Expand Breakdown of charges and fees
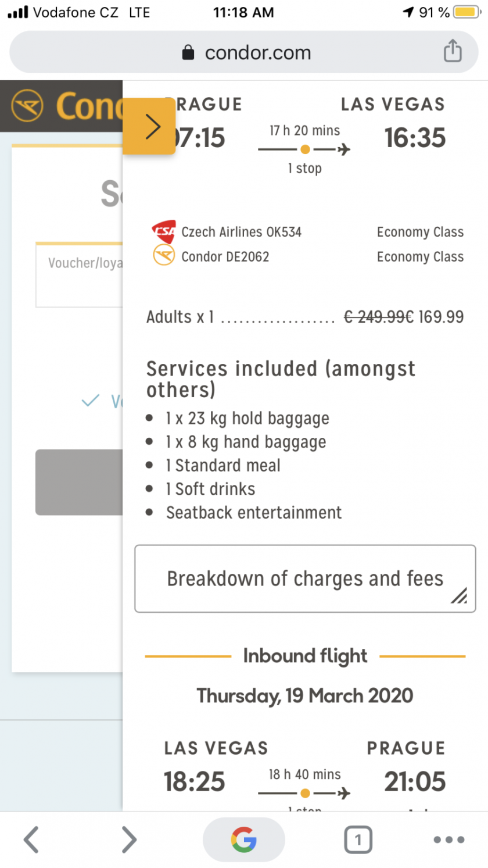 304,578
